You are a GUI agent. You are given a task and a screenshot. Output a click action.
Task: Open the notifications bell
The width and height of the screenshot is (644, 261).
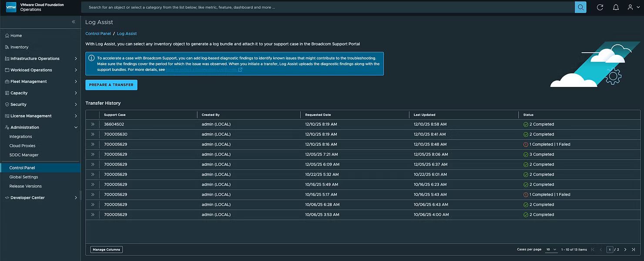point(616,7)
